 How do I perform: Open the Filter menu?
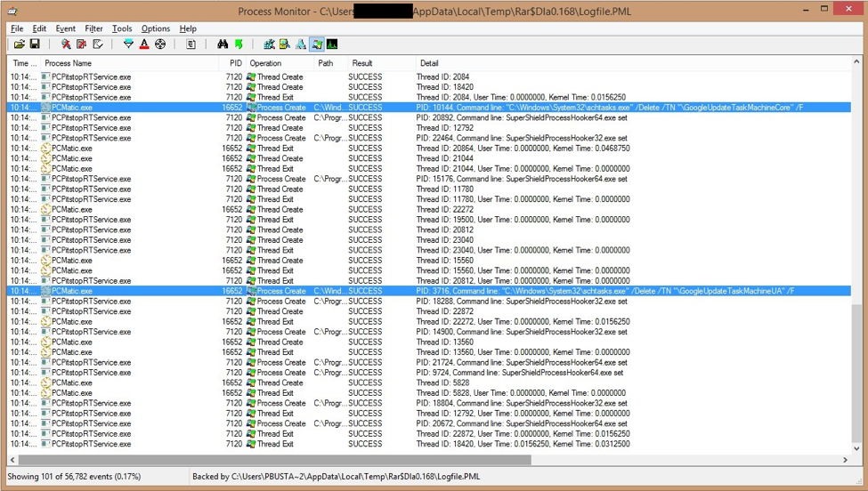tap(93, 28)
